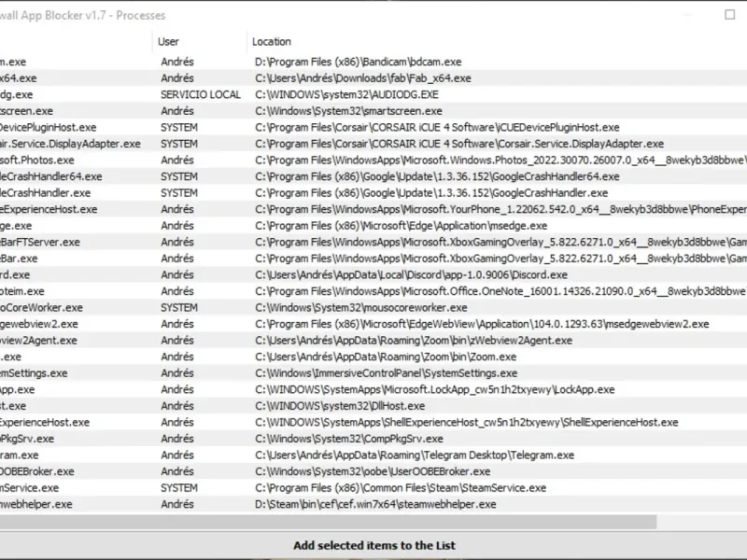Click the SYSTEM user cell for SteamService

click(x=179, y=488)
